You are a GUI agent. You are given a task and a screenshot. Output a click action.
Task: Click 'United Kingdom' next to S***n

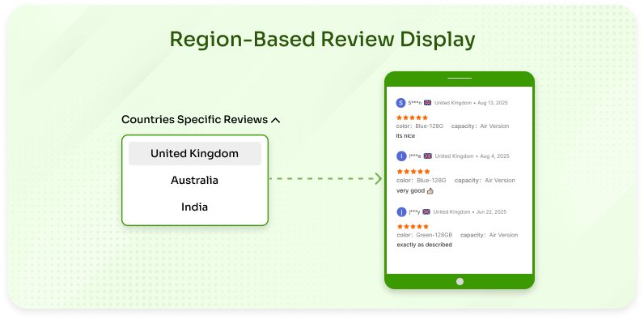point(453,103)
